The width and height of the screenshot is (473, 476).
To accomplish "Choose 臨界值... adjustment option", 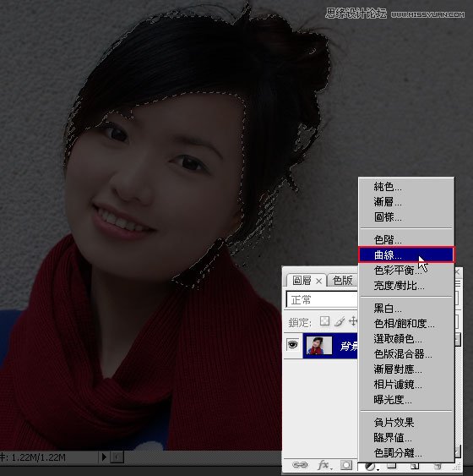I will (406, 437).
